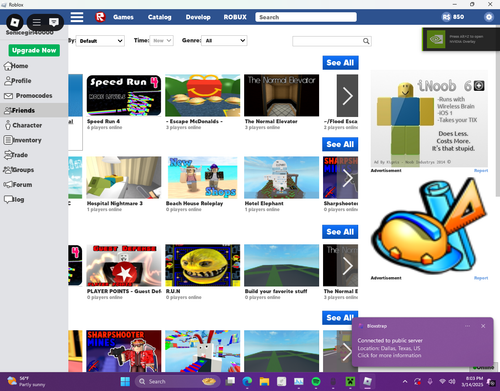The image size is (500, 391).
Task: Open Speed Run 4 game thumbnail
Action: click(124, 95)
